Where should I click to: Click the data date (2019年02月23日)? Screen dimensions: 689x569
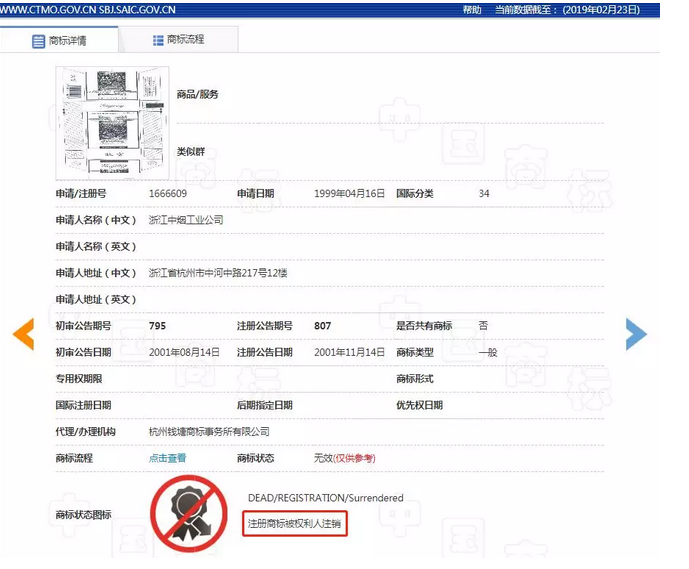(601, 10)
